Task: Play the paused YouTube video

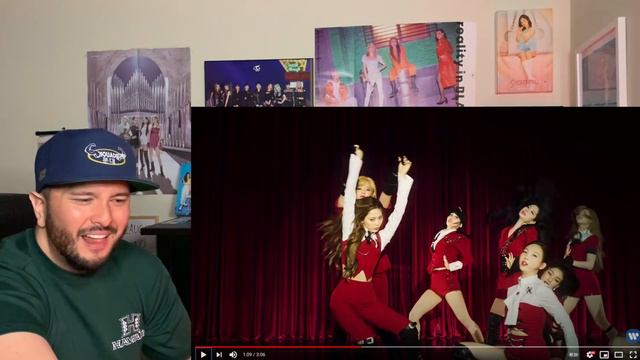Action: pyautogui.click(x=203, y=354)
